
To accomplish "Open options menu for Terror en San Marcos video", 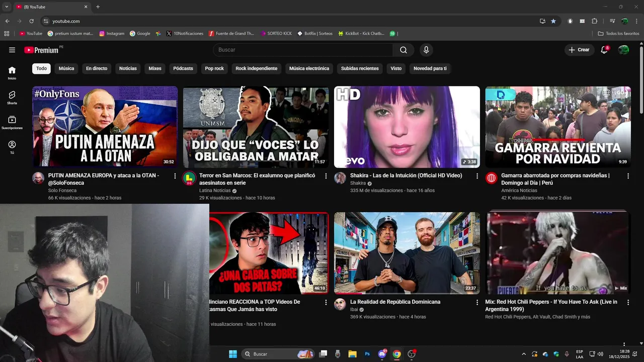I will pos(326,176).
